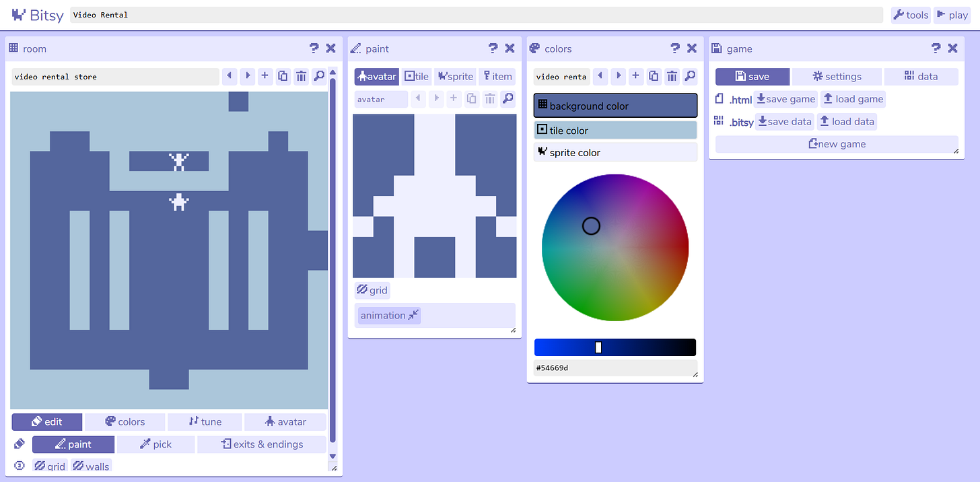Add a new palette plus icon

coord(635,76)
